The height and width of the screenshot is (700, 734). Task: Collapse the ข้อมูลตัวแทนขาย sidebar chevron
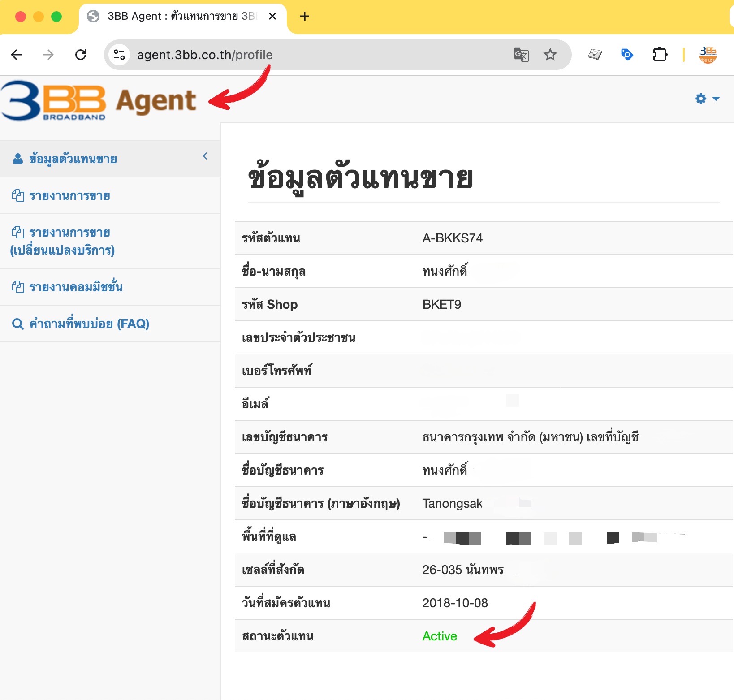[205, 156]
